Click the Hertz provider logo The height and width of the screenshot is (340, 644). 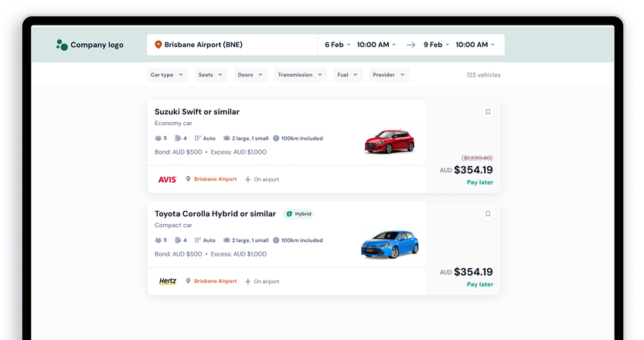coord(168,281)
